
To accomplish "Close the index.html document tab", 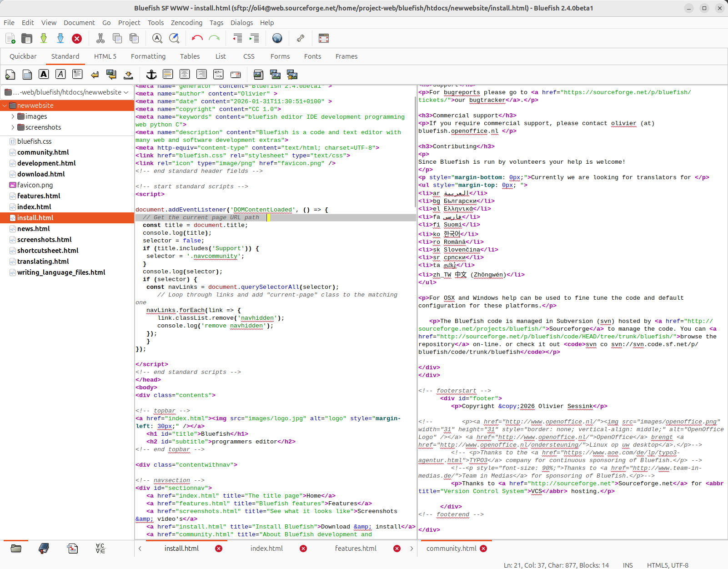I will point(303,549).
